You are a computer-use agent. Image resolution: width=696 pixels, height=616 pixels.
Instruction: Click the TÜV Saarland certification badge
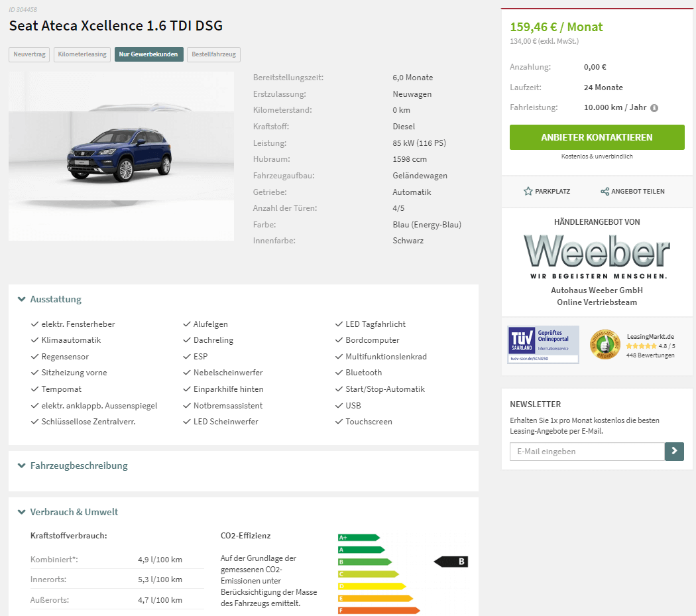543,345
